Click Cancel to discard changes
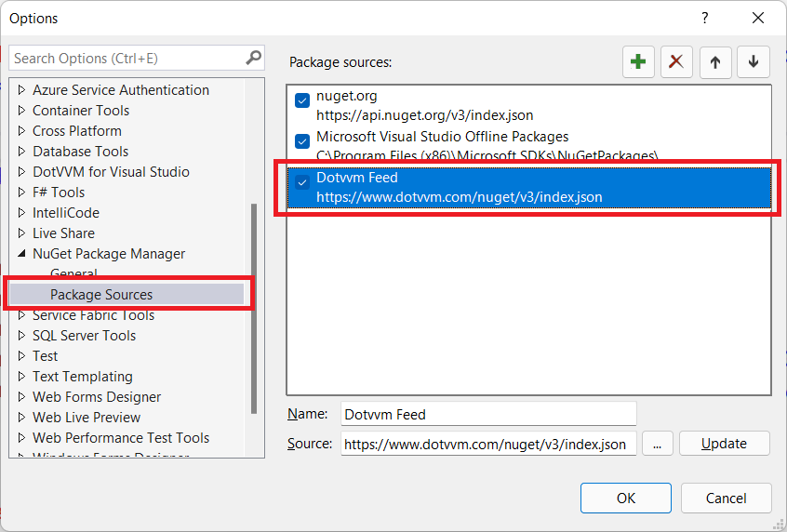This screenshot has width=787, height=532. coord(726,498)
